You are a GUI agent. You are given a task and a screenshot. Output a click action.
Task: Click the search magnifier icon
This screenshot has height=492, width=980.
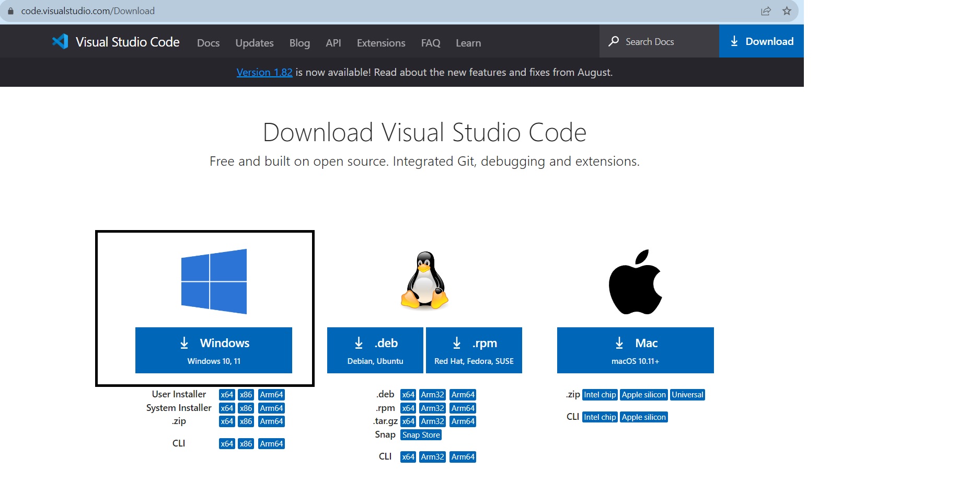(614, 41)
